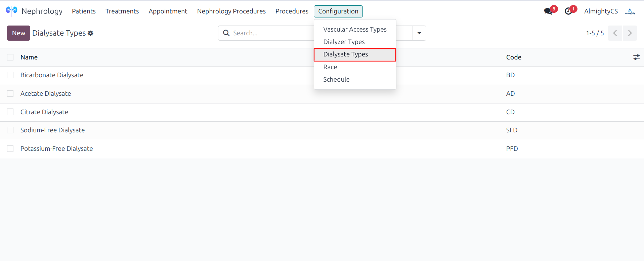
Task: Tick the Bicarbonate Dialysate checkbox
Action: [x=10, y=75]
